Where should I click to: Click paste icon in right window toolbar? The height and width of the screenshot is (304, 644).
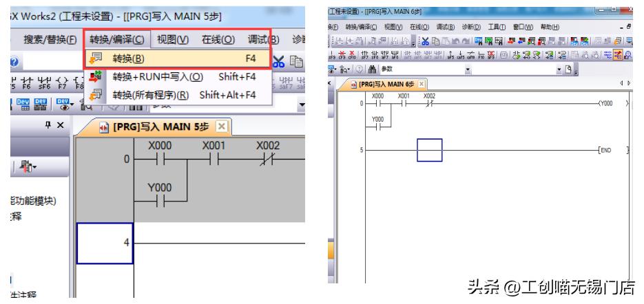click(446, 41)
